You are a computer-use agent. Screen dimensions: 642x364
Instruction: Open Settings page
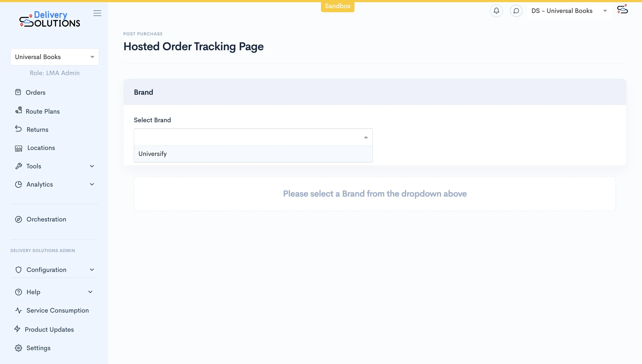tap(39, 348)
